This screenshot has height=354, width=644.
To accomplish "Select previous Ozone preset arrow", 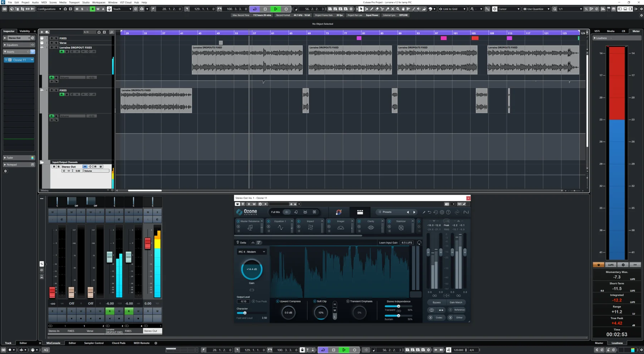I will [408, 212].
